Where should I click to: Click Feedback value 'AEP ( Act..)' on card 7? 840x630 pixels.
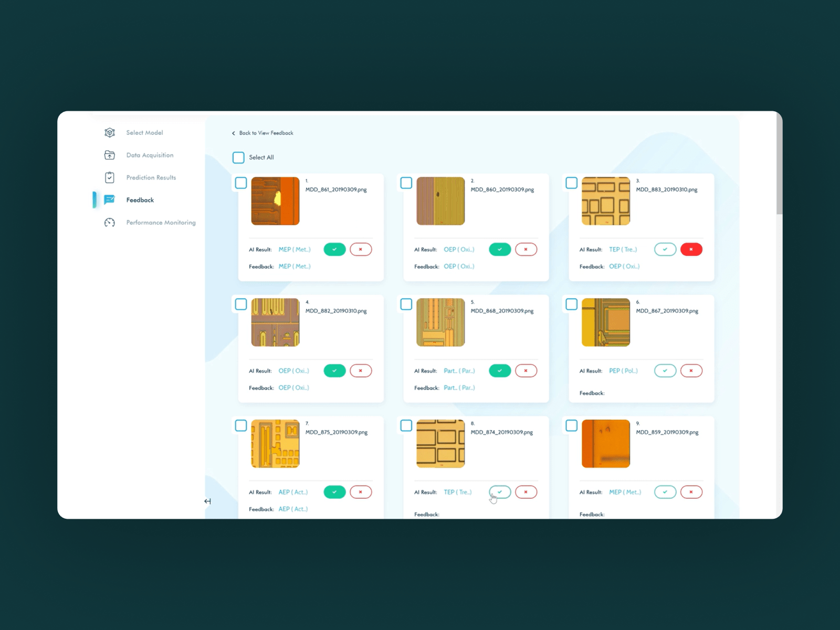pos(293,509)
